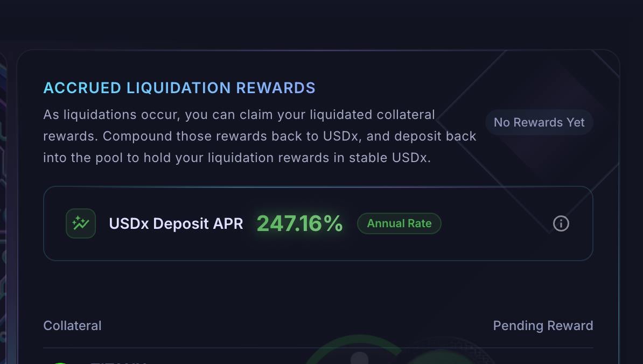Toggle the USDx Deposit APR display card
This screenshot has width=643, height=364.
(318, 223)
